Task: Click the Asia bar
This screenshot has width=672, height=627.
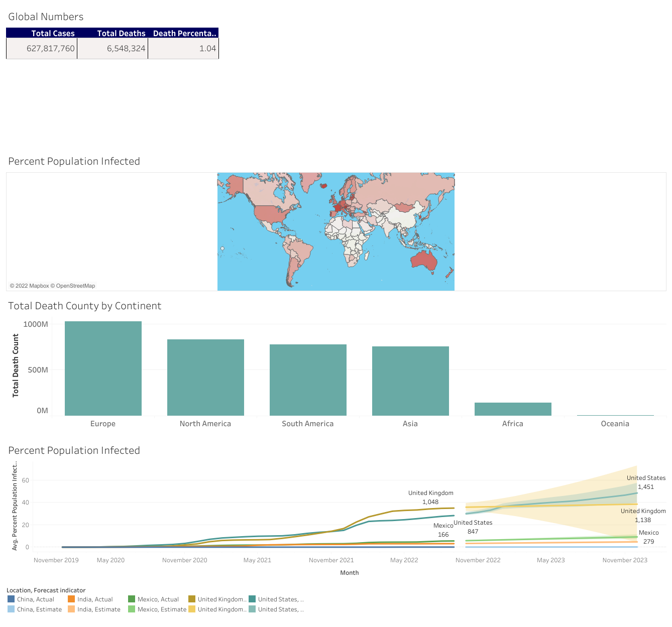Action: 410,381
